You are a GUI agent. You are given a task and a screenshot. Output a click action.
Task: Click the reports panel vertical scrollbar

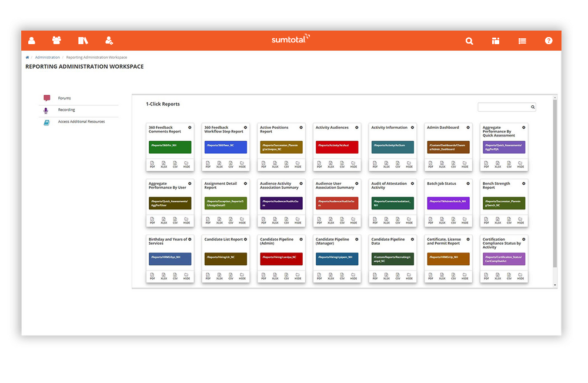point(555,183)
